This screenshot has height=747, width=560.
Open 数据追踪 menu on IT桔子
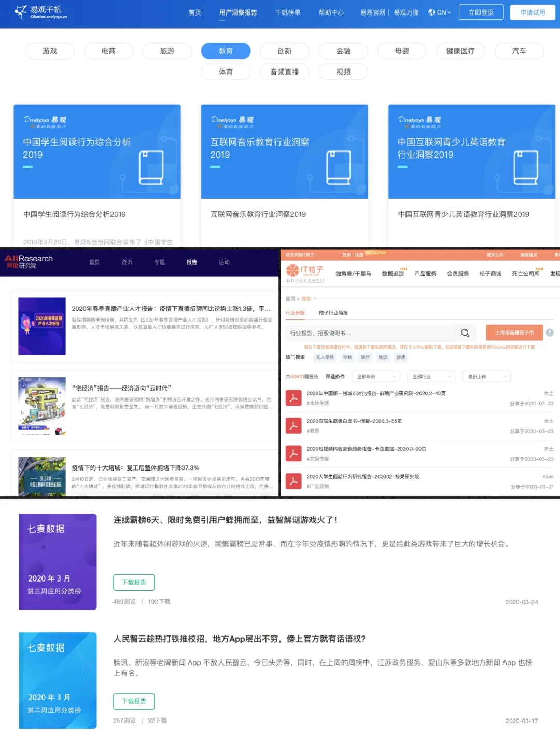coord(393,273)
